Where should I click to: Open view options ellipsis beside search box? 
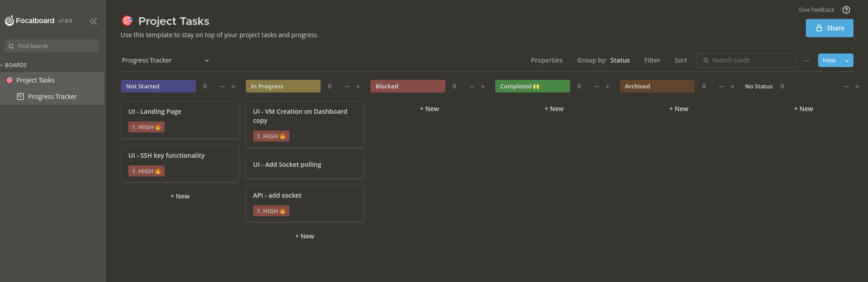(807, 60)
